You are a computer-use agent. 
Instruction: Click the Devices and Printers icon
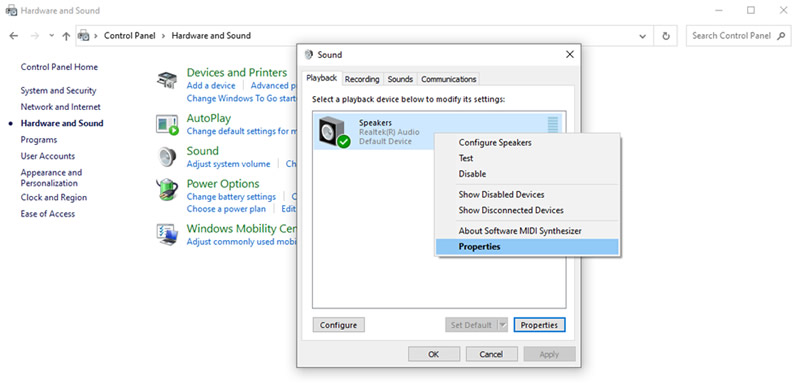coord(167,80)
